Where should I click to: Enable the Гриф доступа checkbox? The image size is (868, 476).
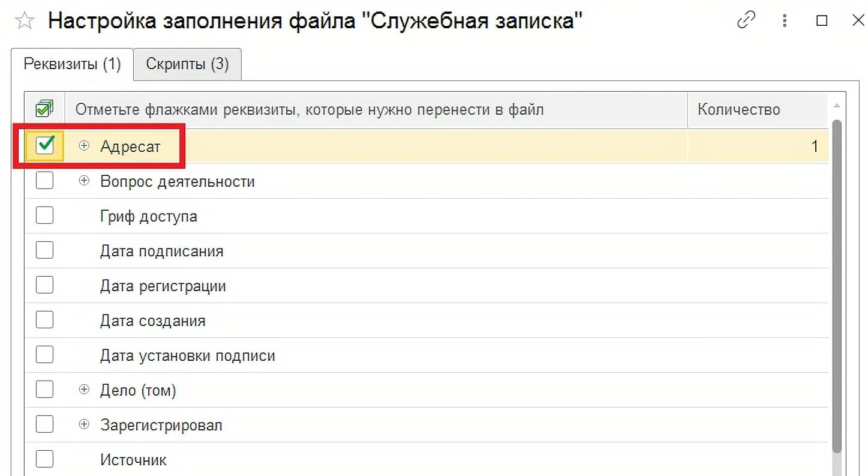click(x=44, y=215)
